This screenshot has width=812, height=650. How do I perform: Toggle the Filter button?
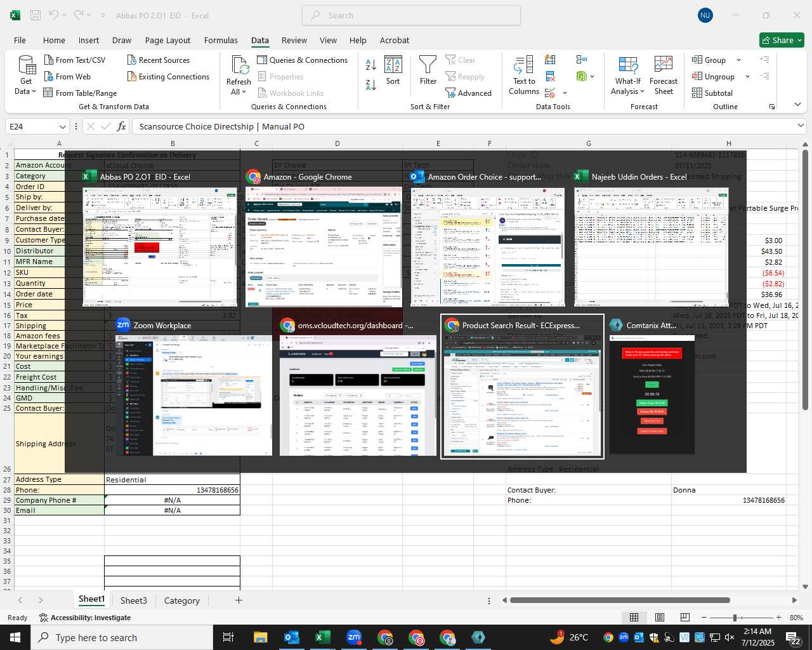pyautogui.click(x=428, y=71)
